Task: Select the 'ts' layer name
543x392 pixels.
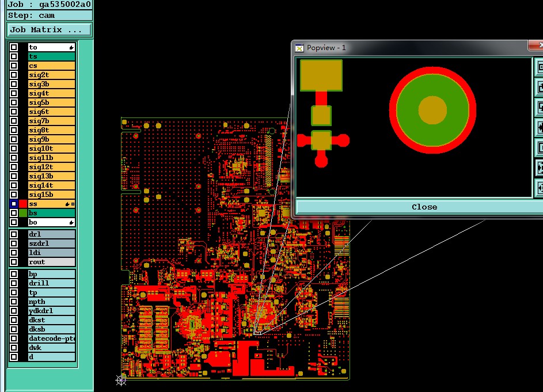Action: pos(51,56)
